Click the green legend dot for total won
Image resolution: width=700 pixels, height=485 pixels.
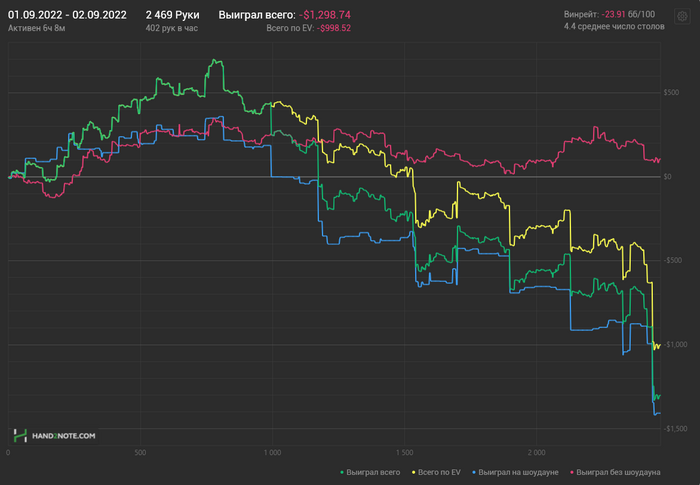click(342, 472)
